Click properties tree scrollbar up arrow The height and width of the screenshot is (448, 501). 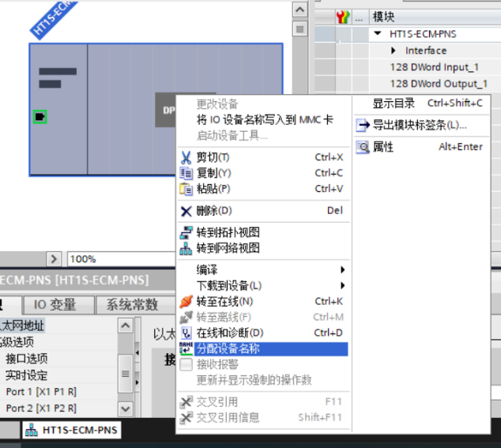[x=125, y=326]
